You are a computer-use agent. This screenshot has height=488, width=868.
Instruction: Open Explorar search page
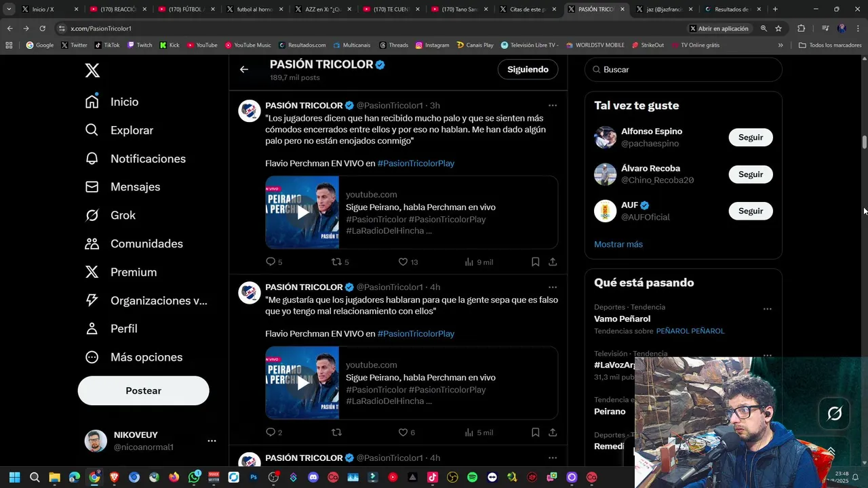coord(119,130)
